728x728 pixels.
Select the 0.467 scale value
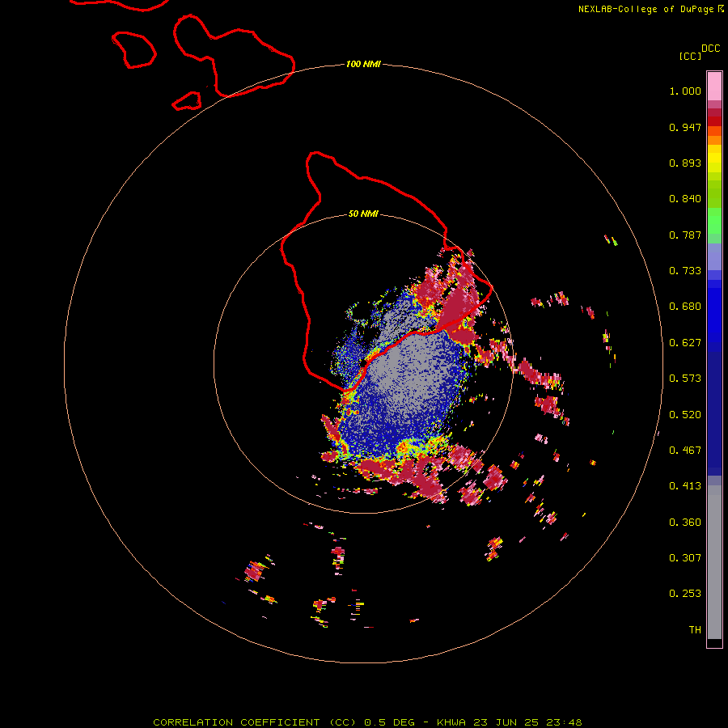(x=685, y=451)
